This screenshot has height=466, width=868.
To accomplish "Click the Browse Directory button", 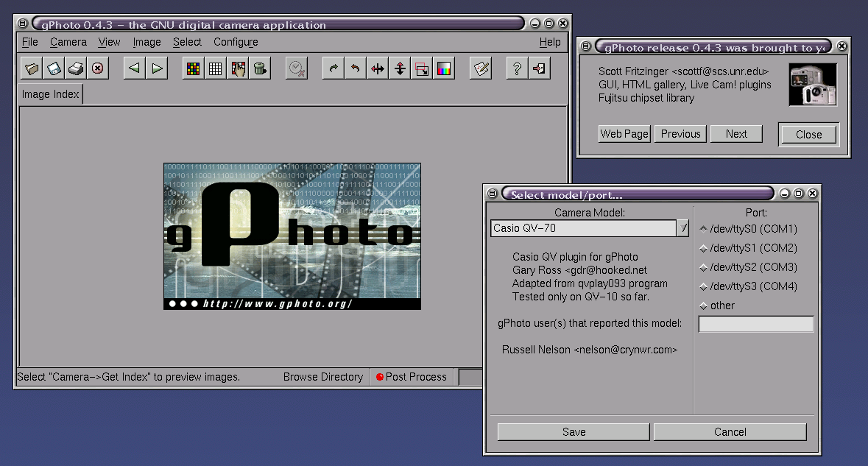I will [323, 377].
